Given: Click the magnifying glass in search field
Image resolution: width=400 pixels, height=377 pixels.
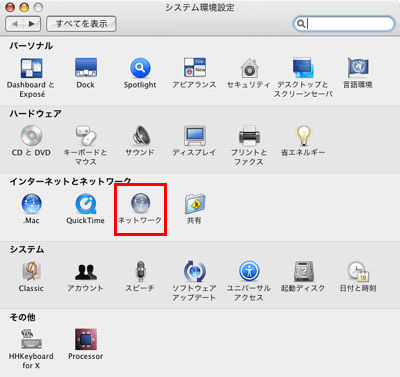Looking at the screenshot, I should click(x=301, y=24).
